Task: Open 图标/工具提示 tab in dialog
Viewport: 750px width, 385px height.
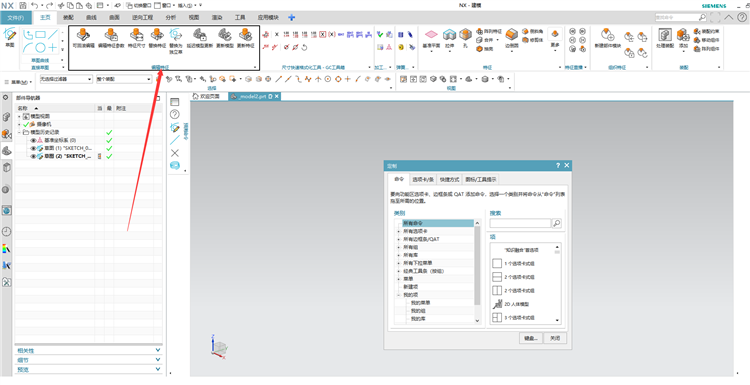Action: [481, 179]
